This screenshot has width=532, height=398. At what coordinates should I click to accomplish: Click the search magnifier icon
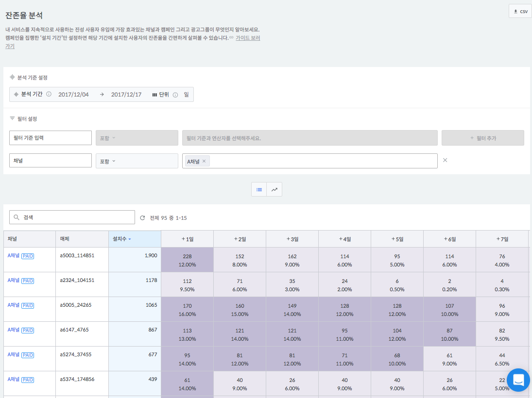click(x=17, y=217)
